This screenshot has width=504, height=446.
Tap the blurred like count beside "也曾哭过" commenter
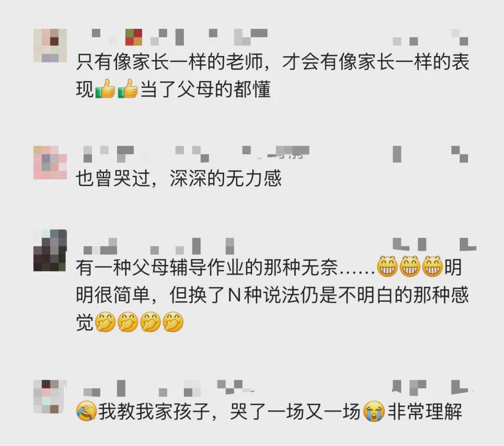pyautogui.click(x=431, y=154)
